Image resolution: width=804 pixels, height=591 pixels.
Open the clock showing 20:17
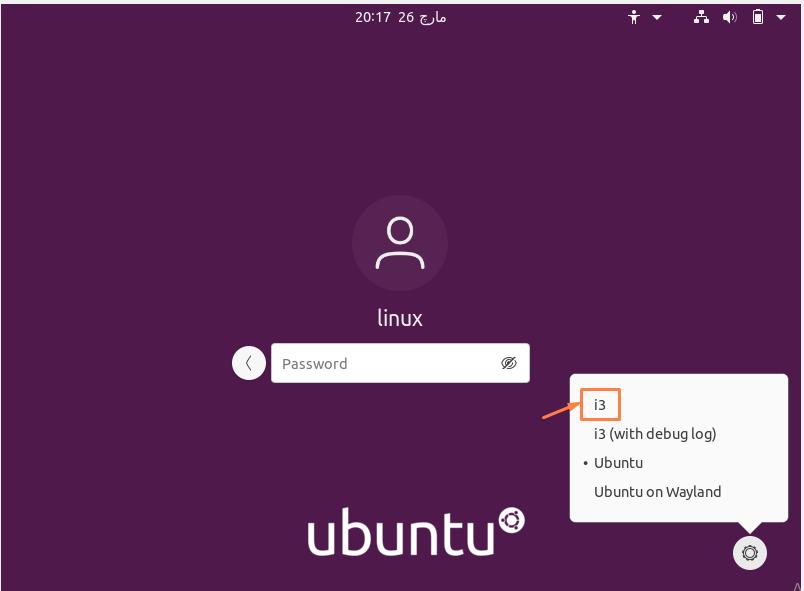400,18
